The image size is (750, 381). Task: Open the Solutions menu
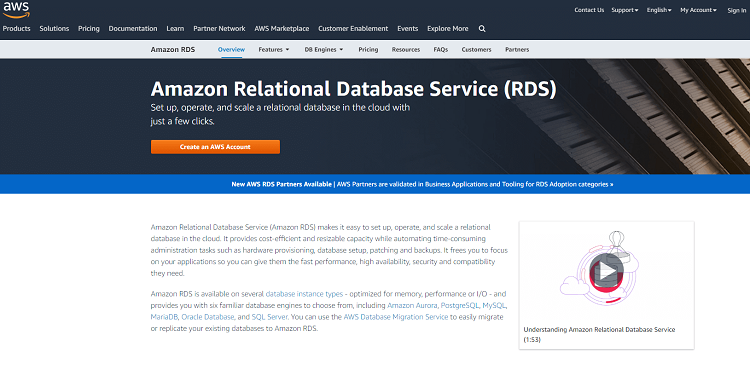tap(54, 29)
